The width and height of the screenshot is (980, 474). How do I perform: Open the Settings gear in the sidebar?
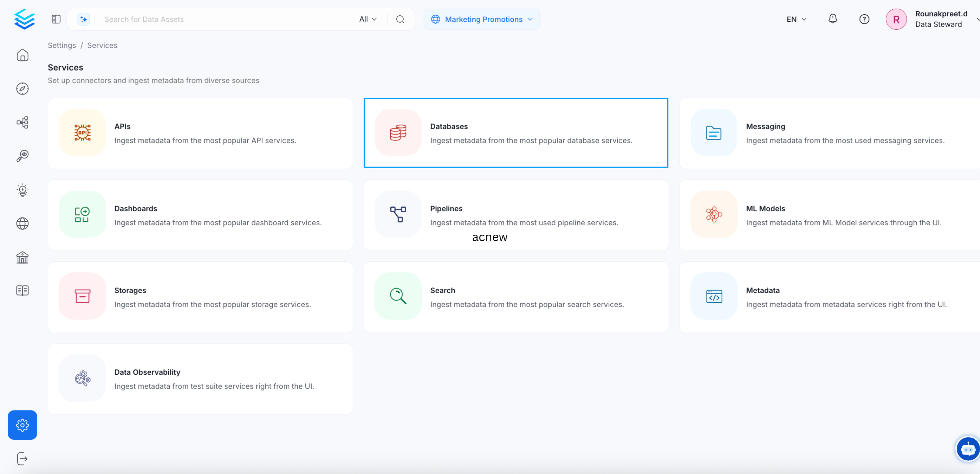(x=22, y=425)
